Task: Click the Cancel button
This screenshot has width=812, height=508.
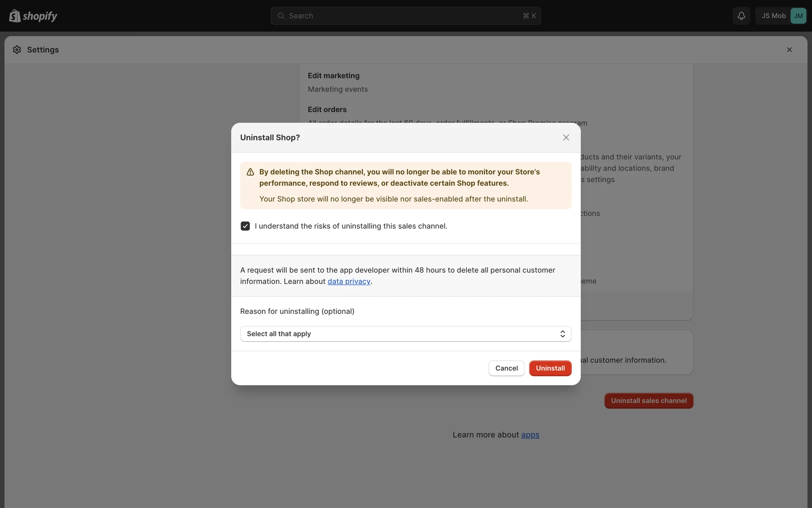Action: pos(506,368)
